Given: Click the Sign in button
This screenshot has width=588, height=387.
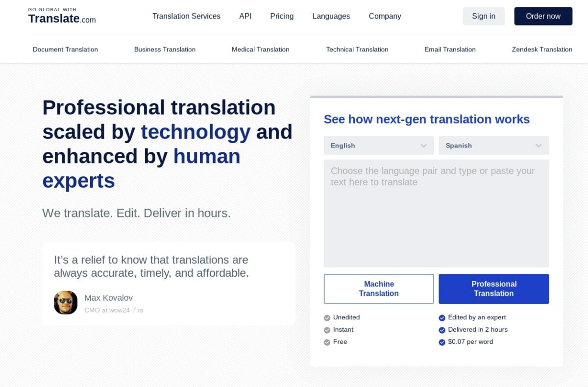Looking at the screenshot, I should [483, 16].
